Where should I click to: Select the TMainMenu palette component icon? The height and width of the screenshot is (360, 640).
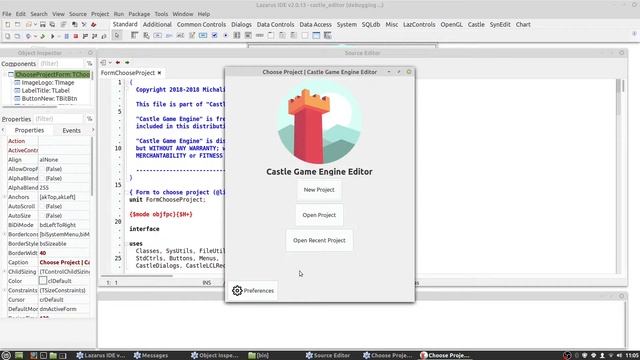(134, 36)
